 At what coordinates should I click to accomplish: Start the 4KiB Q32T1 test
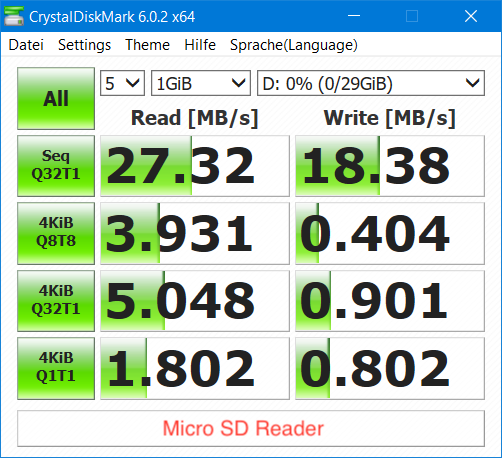(x=56, y=301)
